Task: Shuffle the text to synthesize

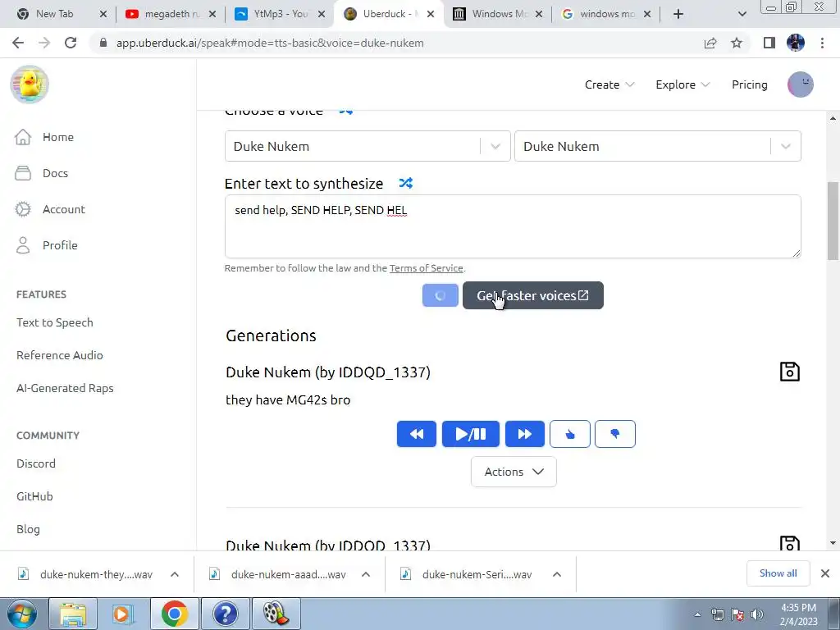Action: click(405, 183)
